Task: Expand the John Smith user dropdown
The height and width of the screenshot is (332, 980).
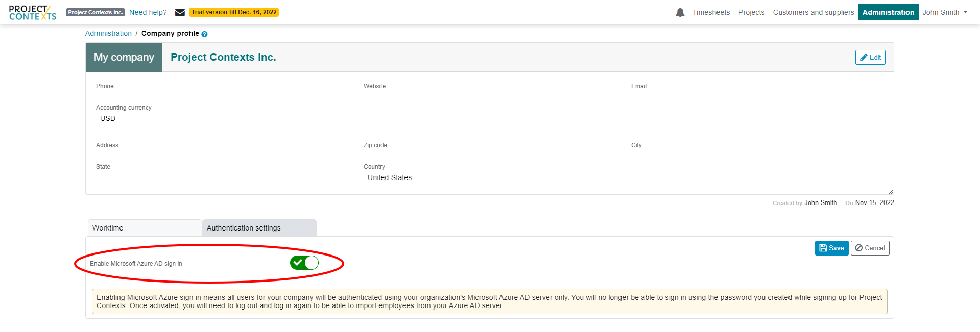Action: (x=945, y=12)
